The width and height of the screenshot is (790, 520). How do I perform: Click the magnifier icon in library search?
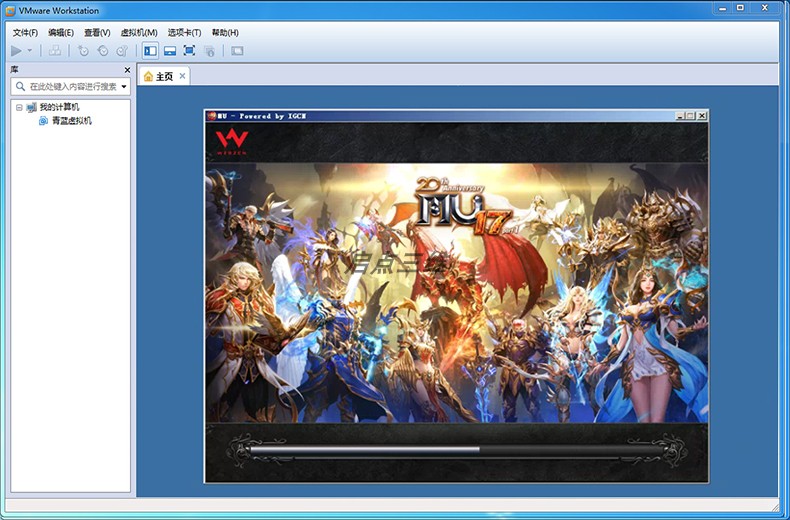(20, 86)
